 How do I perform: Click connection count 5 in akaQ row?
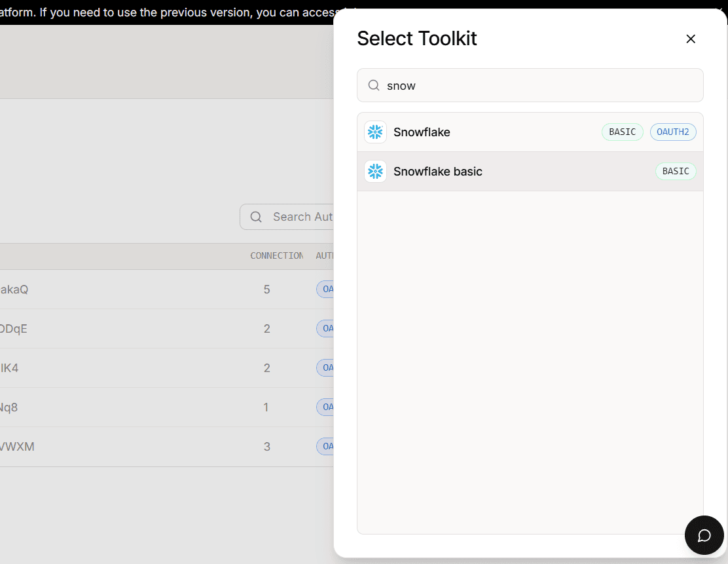tap(267, 290)
